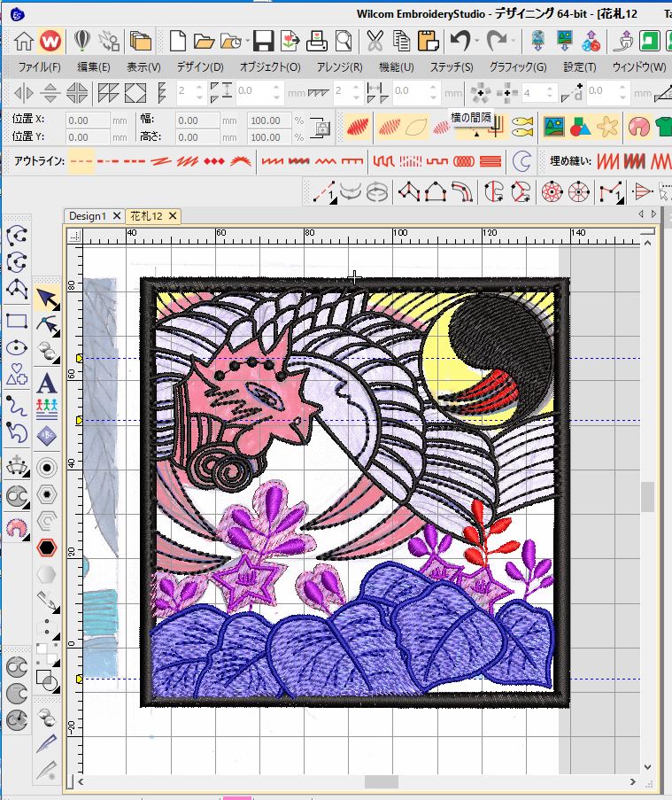Viewport: 672px width, 800px height.
Task: Open the デザイン(D) menu
Action: pos(200,67)
